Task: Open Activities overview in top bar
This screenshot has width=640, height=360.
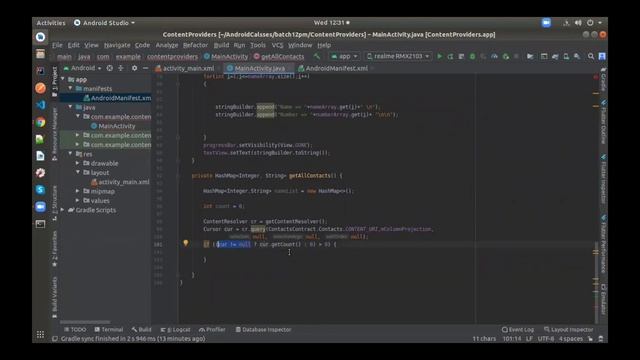Action: [51, 23]
